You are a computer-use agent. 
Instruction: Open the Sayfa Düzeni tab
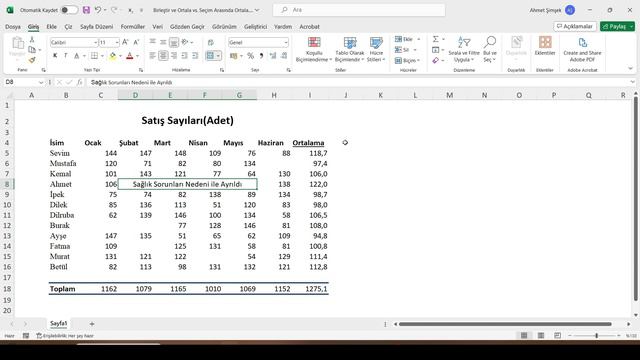pyautogui.click(x=96, y=27)
